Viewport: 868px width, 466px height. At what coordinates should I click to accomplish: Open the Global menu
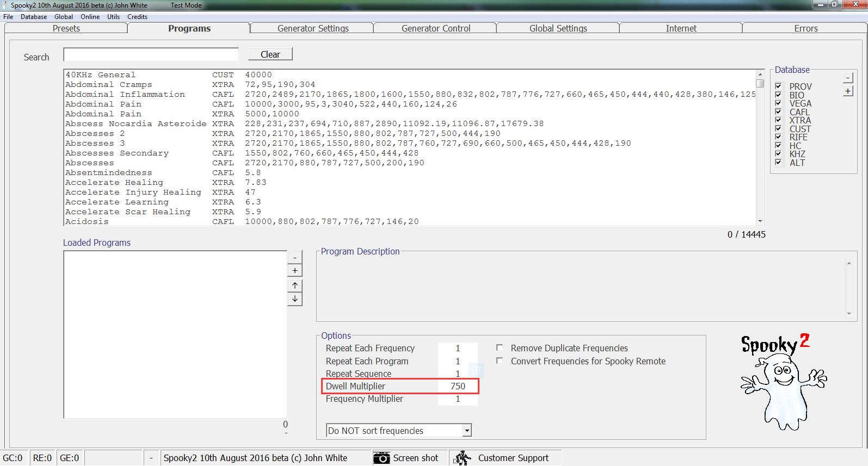tap(64, 17)
